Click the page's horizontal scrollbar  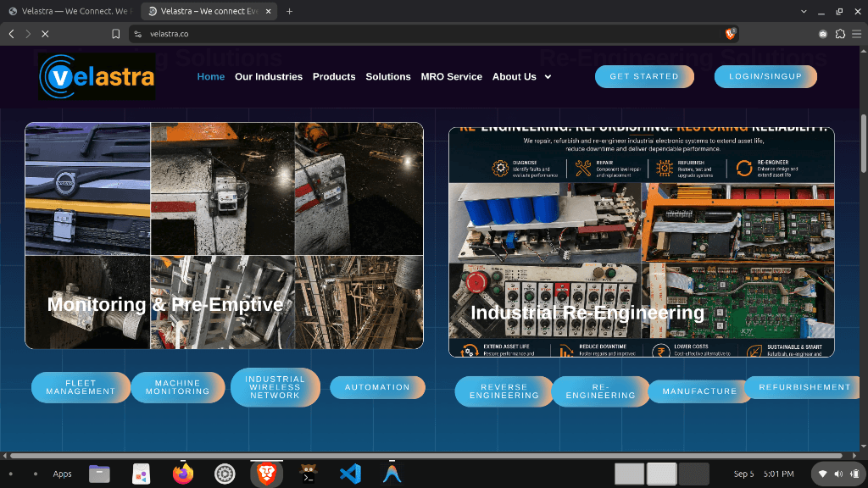pyautogui.click(x=426, y=456)
